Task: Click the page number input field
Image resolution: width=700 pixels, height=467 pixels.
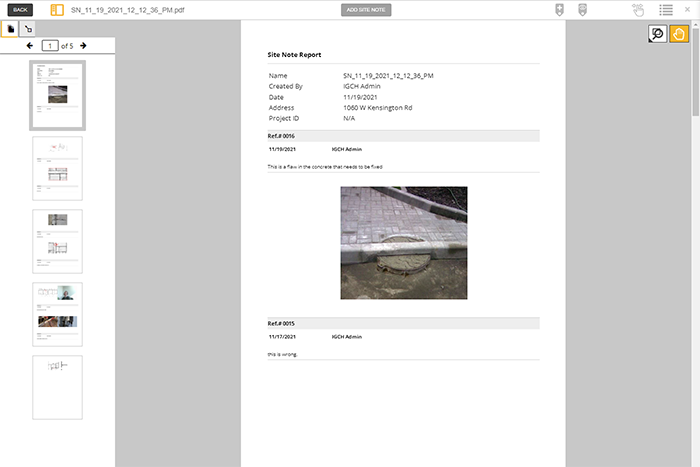Action: (x=49, y=46)
